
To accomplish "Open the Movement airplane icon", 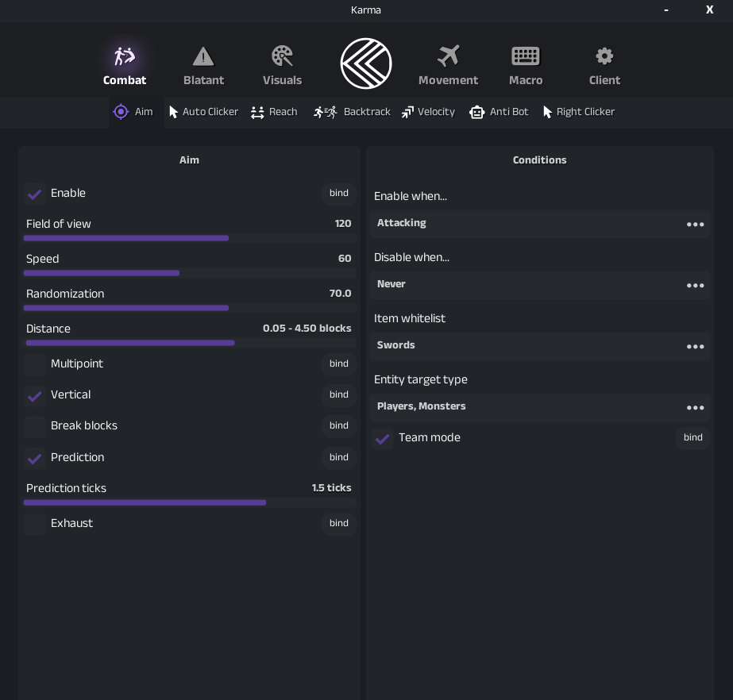I will (449, 56).
